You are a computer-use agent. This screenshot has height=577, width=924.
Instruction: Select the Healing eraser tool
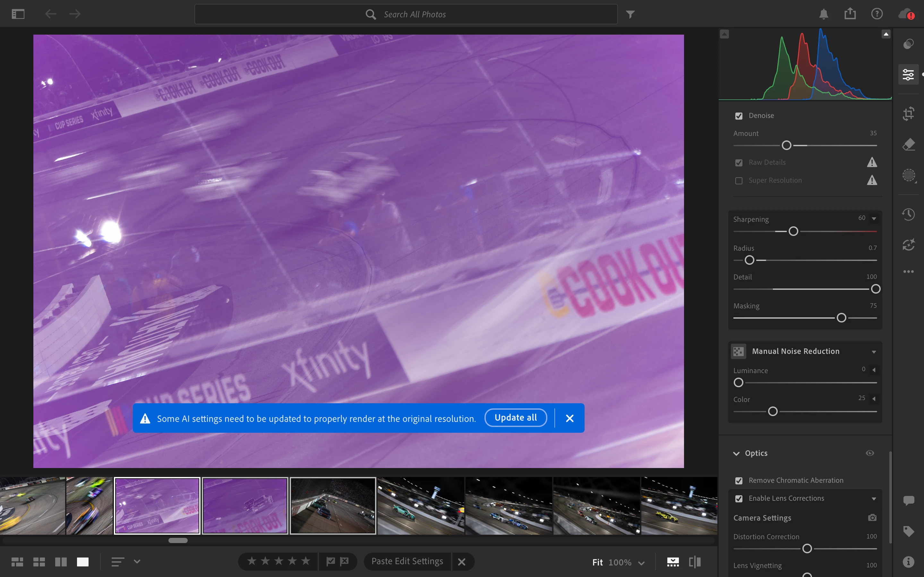[908, 145]
